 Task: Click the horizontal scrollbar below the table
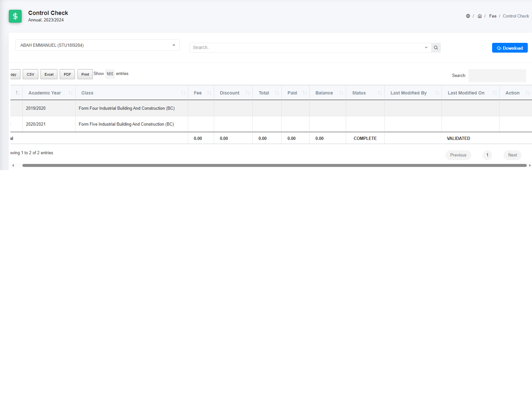pyautogui.click(x=260, y=165)
